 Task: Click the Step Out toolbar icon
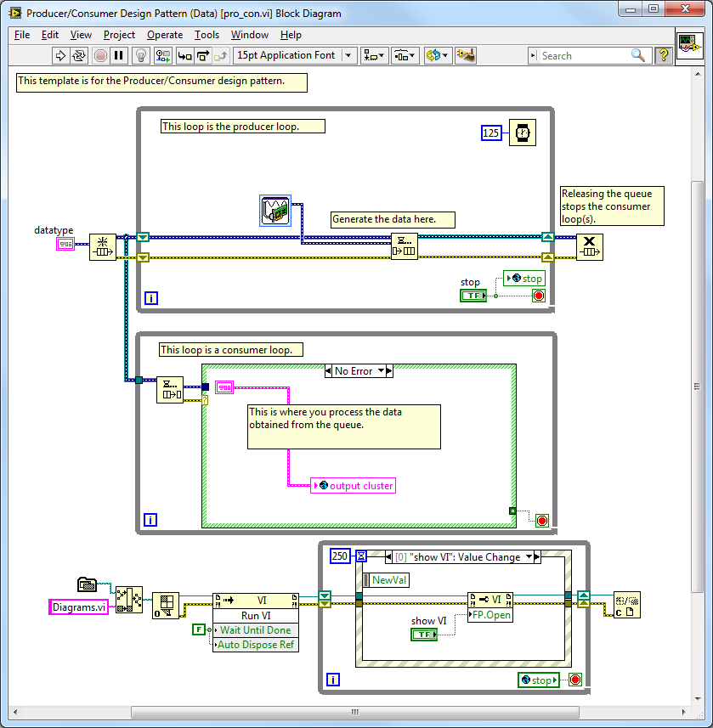(221, 56)
